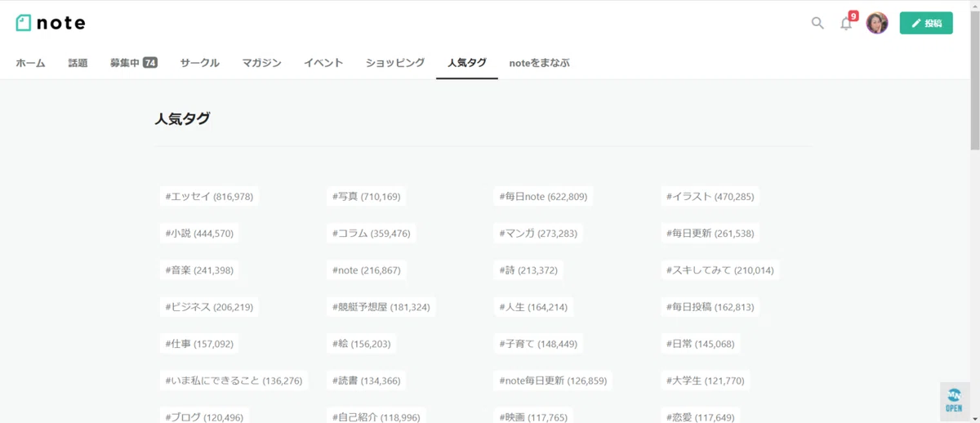Click the OPEN widget in the bottom corner
This screenshot has height=423, width=980.
point(954,400)
